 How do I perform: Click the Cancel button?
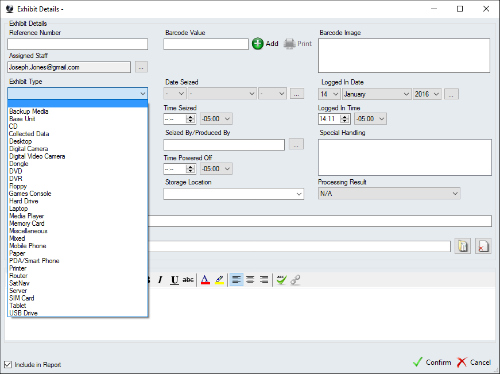coord(474,362)
